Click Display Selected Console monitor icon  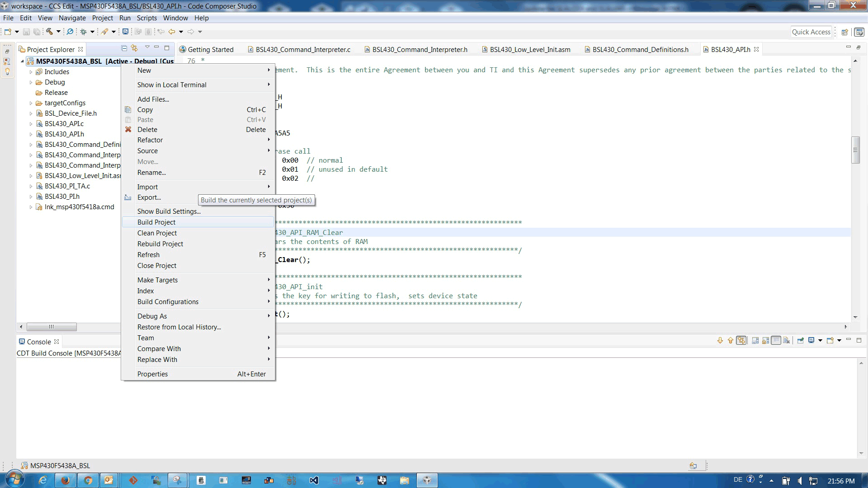[x=811, y=340]
